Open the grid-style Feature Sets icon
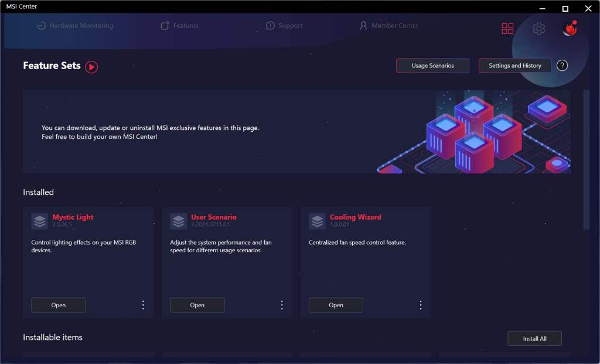This screenshot has width=600, height=364. tap(507, 29)
